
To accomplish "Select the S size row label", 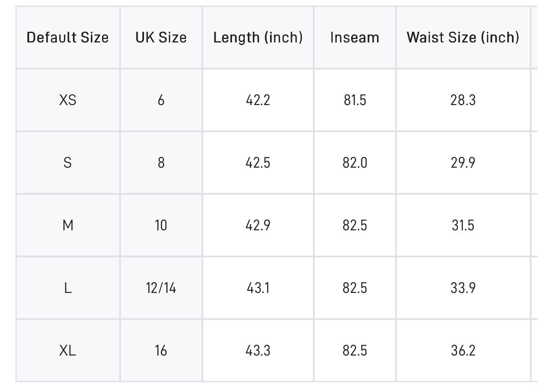I will [x=68, y=163].
